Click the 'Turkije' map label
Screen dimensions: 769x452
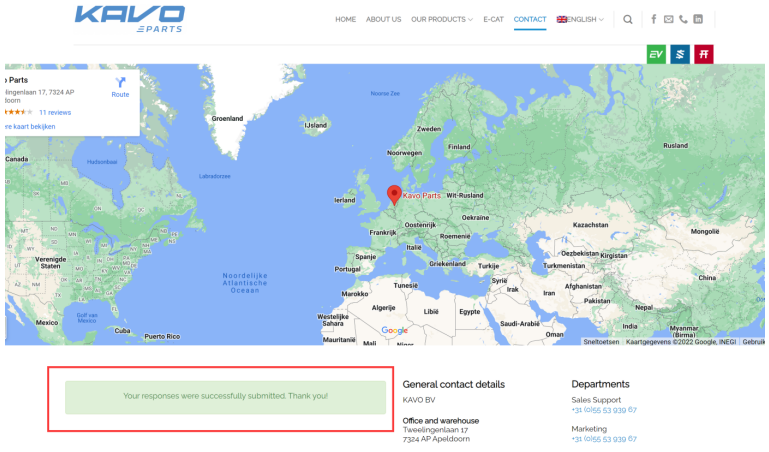pyautogui.click(x=488, y=266)
